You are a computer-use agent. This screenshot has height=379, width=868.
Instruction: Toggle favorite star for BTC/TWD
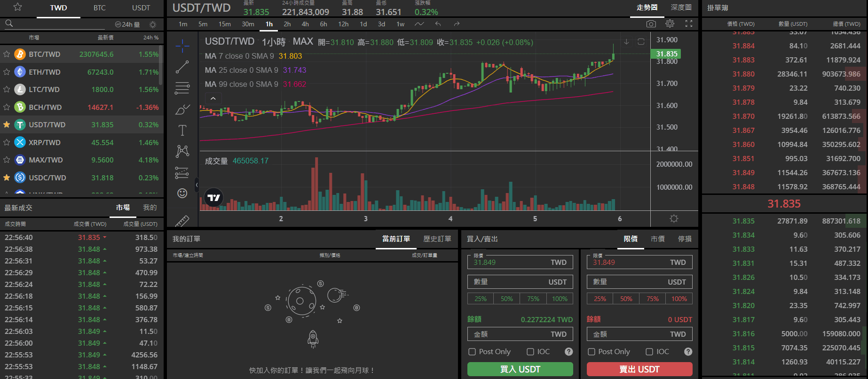(7, 54)
